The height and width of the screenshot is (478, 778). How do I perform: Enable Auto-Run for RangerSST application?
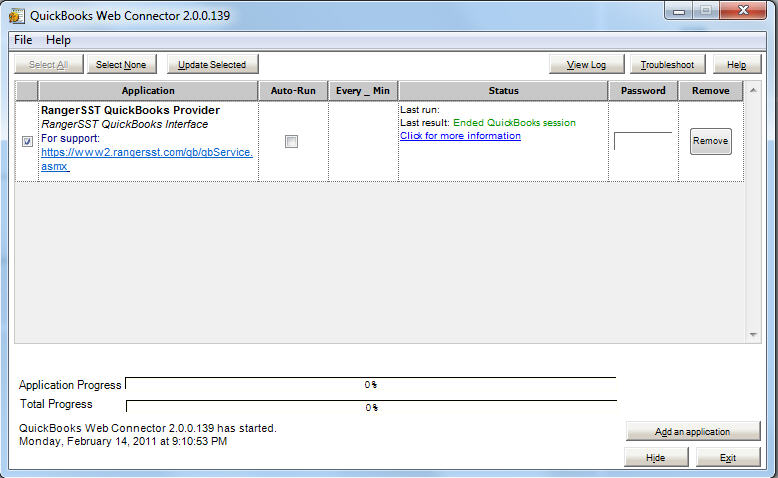pos(291,142)
